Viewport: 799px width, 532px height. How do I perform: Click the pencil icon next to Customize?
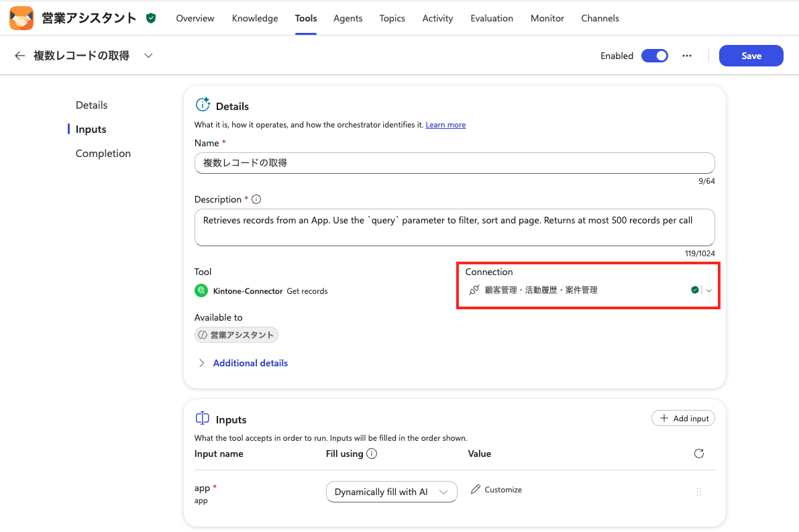pos(476,489)
